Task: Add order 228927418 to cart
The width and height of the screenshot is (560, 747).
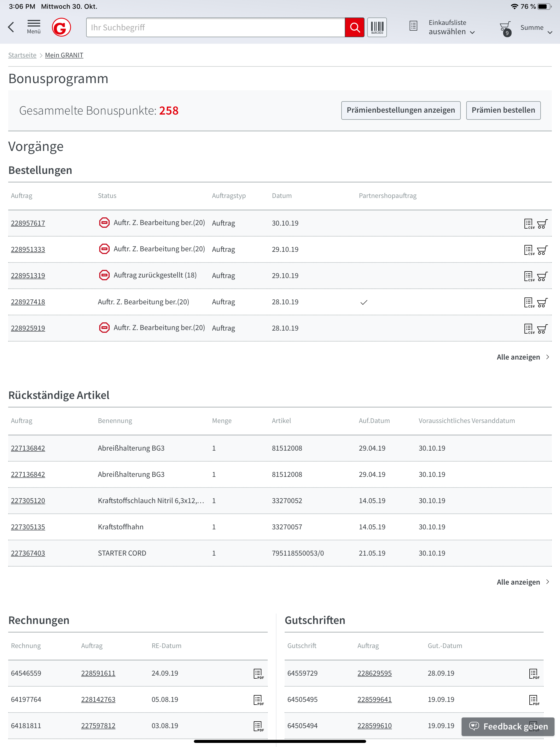Action: pos(542,303)
